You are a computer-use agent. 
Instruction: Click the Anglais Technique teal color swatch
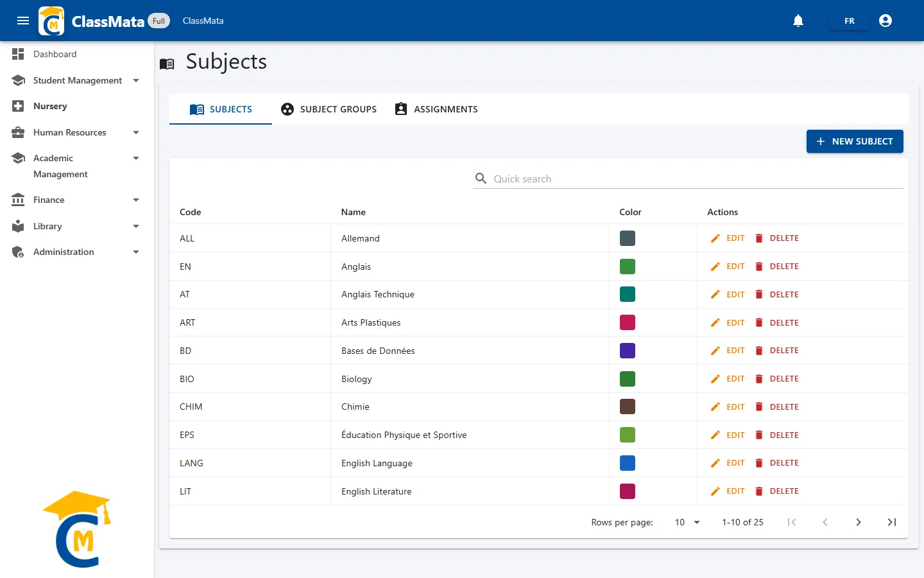pos(628,294)
